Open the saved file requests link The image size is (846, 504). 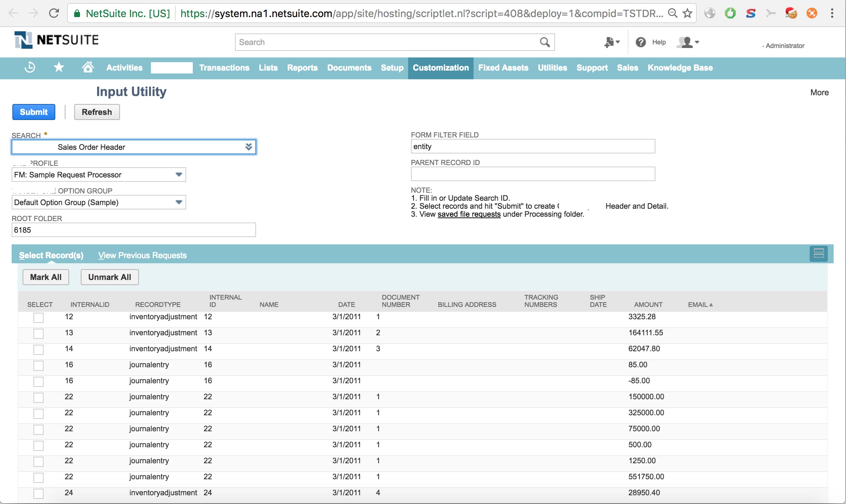(x=469, y=214)
